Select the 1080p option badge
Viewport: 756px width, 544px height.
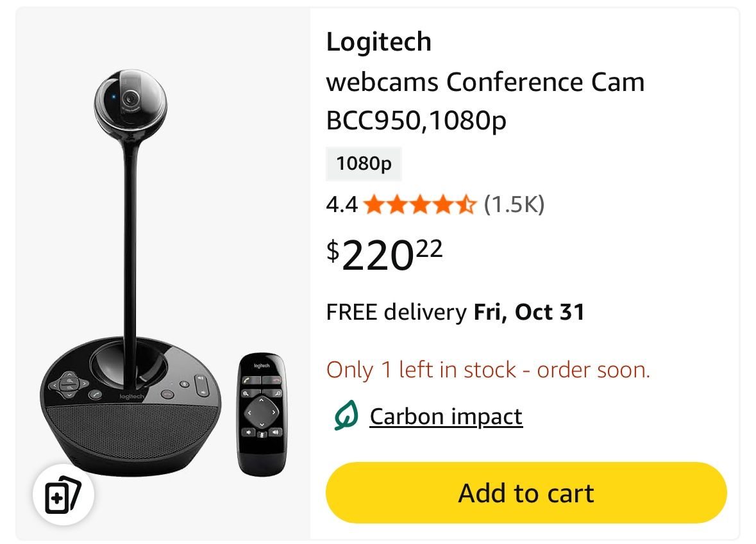pos(364,164)
